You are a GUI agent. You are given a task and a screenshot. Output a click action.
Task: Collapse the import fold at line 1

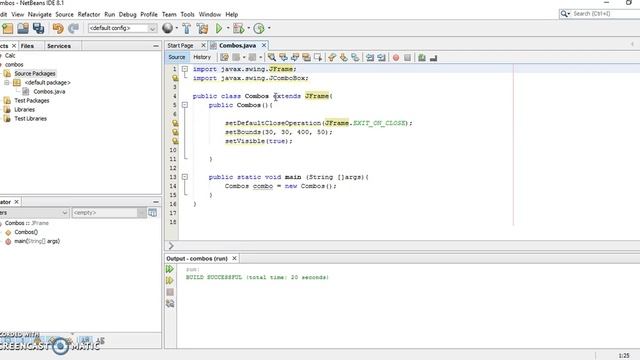click(185, 69)
